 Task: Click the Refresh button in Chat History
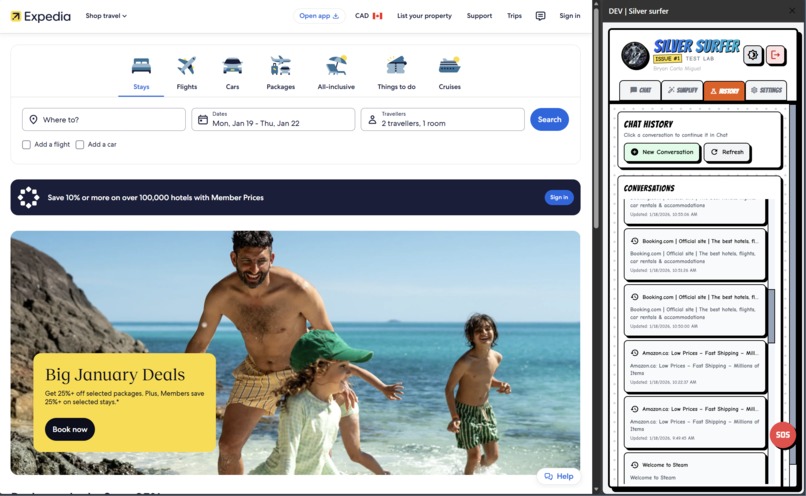(x=727, y=152)
